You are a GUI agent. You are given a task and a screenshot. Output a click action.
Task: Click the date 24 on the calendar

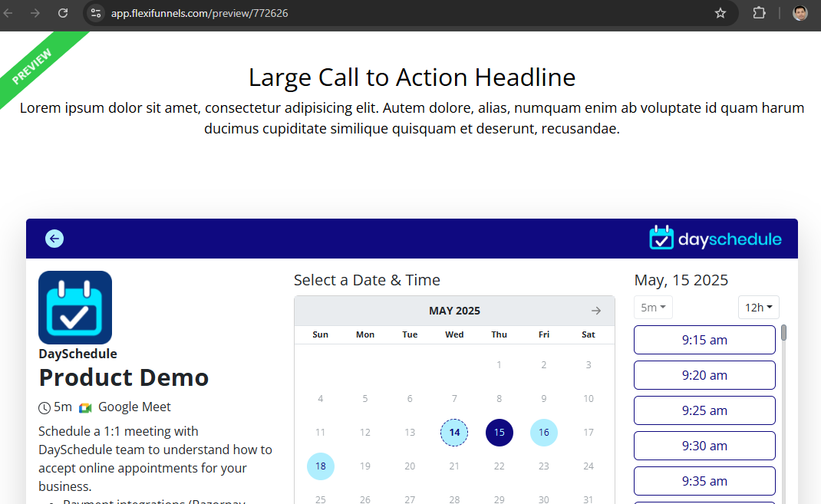point(588,466)
